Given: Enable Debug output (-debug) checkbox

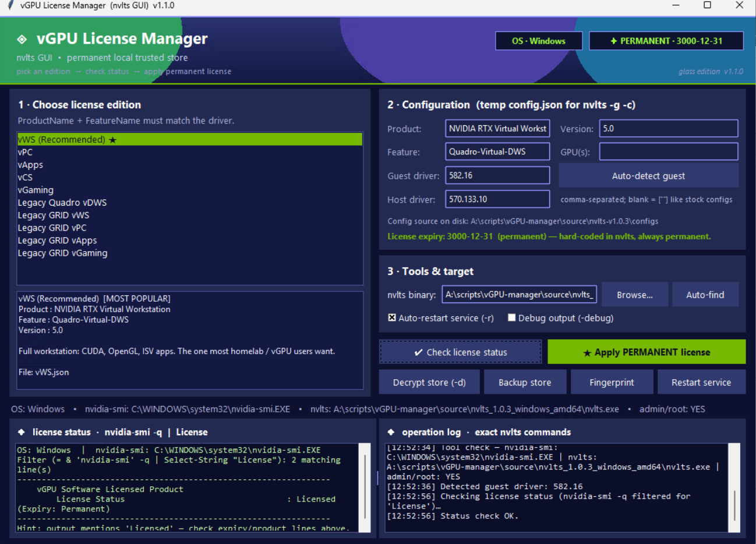Looking at the screenshot, I should tap(511, 317).
